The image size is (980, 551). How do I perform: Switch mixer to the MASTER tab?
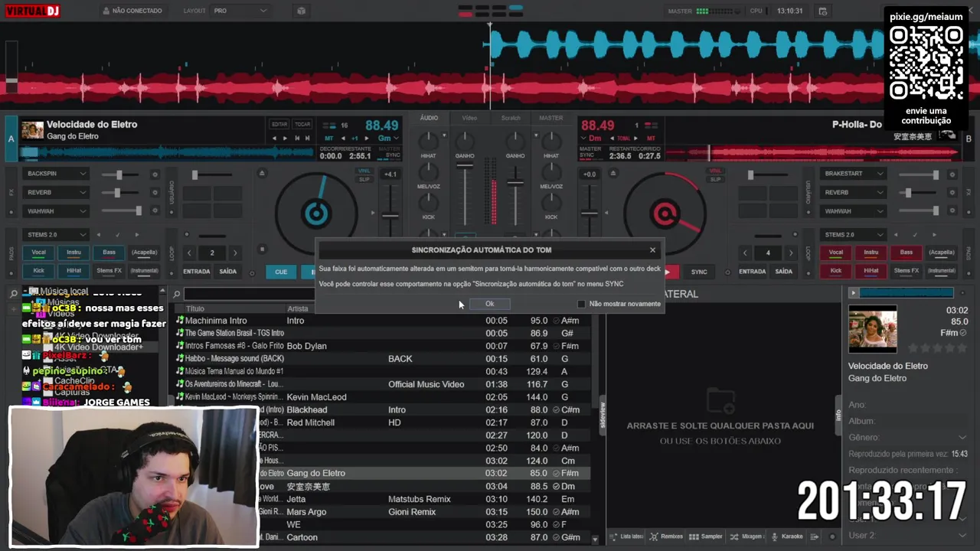pos(551,118)
